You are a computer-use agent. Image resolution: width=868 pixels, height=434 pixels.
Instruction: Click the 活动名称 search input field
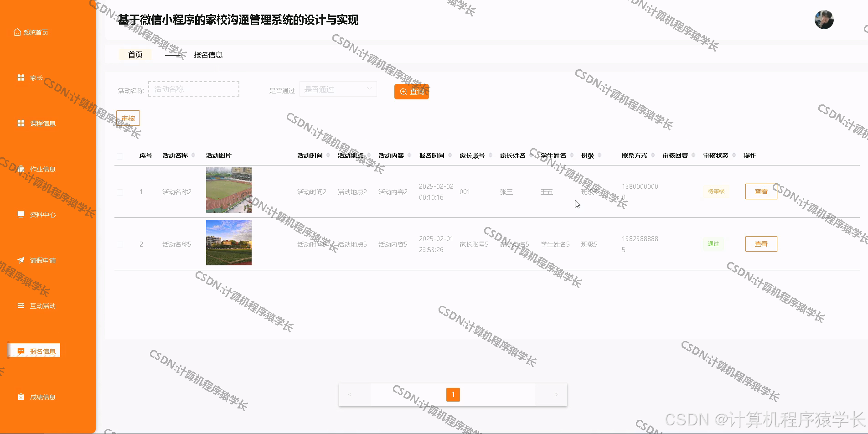pyautogui.click(x=194, y=89)
